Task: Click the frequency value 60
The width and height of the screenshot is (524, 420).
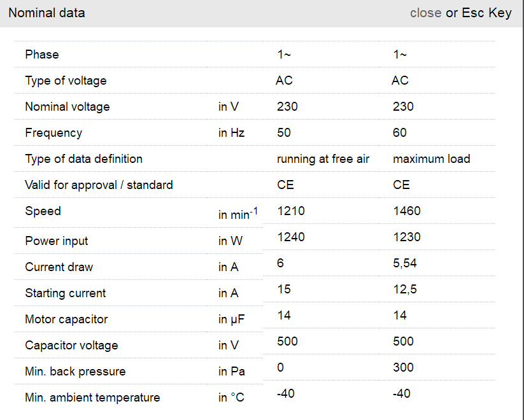Action: [x=400, y=133]
